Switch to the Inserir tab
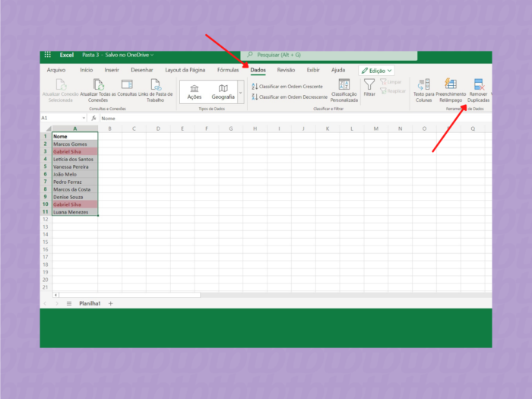The height and width of the screenshot is (399, 532). click(112, 70)
